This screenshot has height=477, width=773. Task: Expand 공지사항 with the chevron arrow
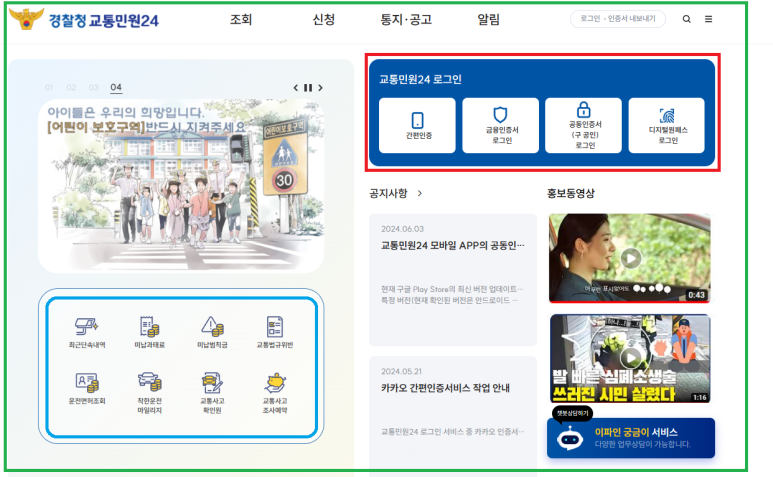point(420,193)
